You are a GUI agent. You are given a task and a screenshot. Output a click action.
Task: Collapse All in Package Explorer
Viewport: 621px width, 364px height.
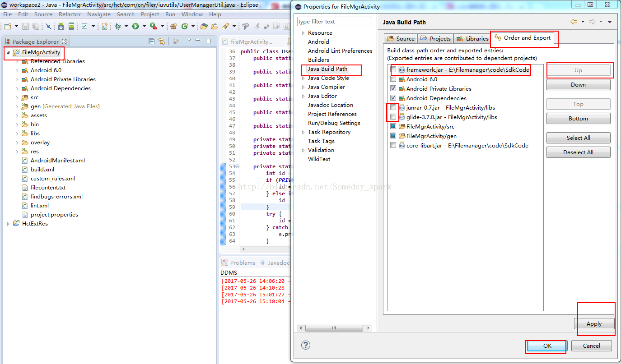pos(151,41)
